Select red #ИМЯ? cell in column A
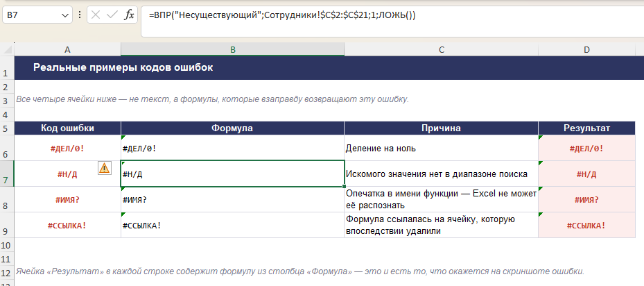The image size is (644, 286). [x=68, y=200]
